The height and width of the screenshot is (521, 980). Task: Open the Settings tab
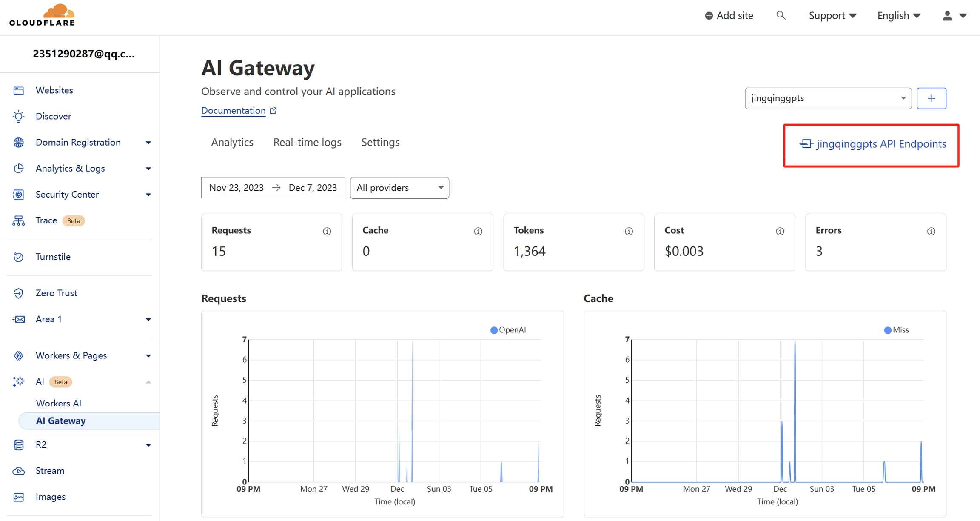coord(380,142)
